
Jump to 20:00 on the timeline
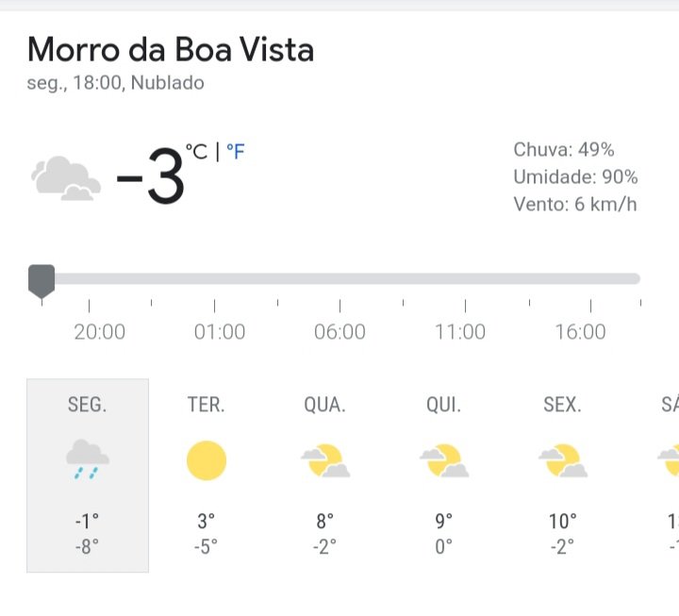pyautogui.click(x=100, y=332)
